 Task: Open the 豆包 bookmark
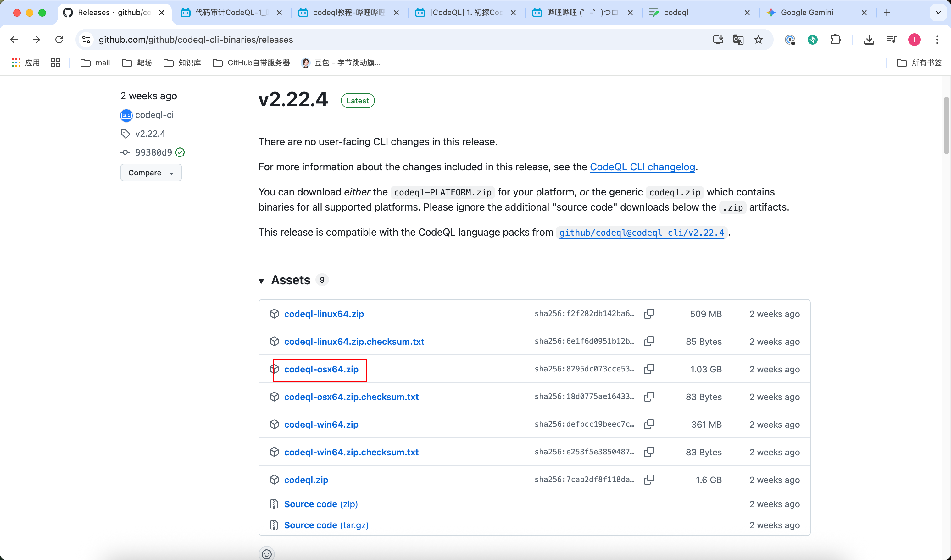(341, 63)
